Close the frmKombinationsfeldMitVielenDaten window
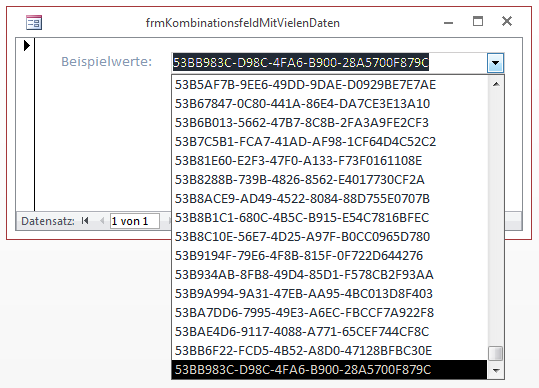 pos(507,21)
